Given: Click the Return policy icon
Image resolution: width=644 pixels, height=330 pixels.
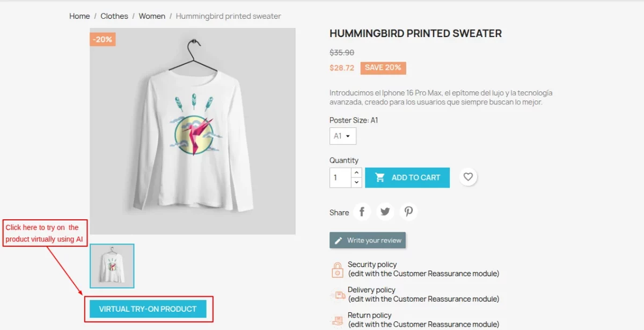Looking at the screenshot, I should 337,320.
